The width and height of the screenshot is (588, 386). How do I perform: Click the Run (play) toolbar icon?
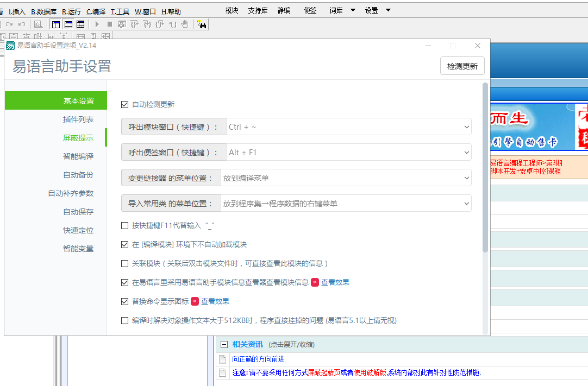tap(97, 24)
